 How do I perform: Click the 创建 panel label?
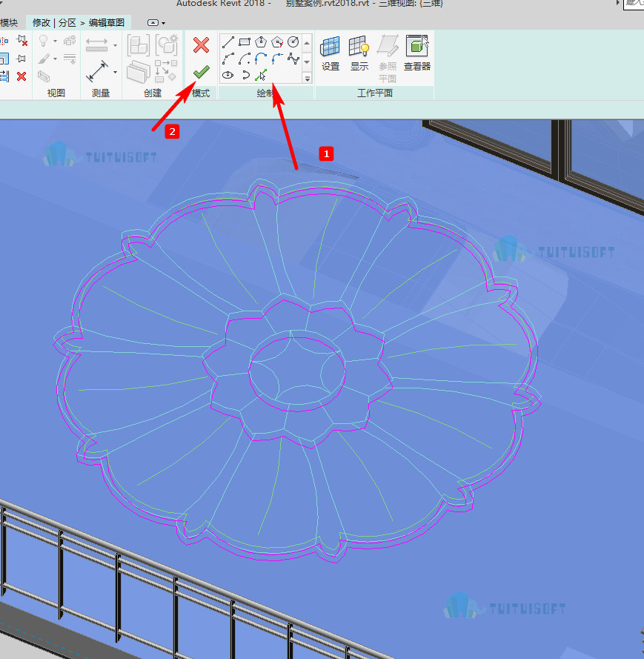[x=153, y=93]
